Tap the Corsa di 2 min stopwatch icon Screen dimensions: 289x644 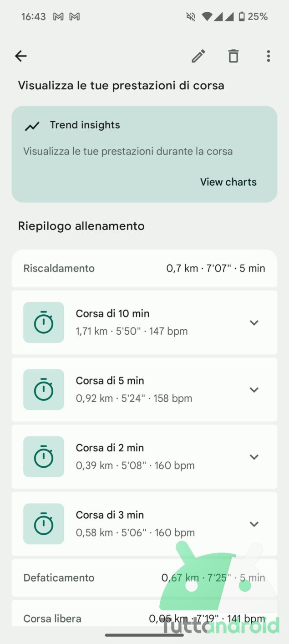tap(44, 457)
